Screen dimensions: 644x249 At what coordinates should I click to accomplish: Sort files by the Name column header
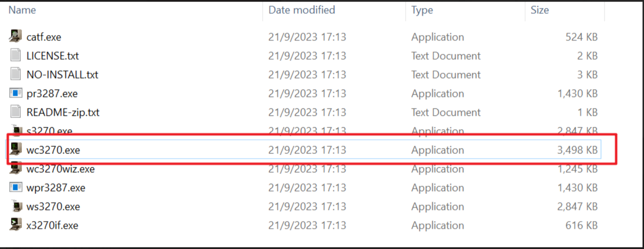click(x=22, y=10)
